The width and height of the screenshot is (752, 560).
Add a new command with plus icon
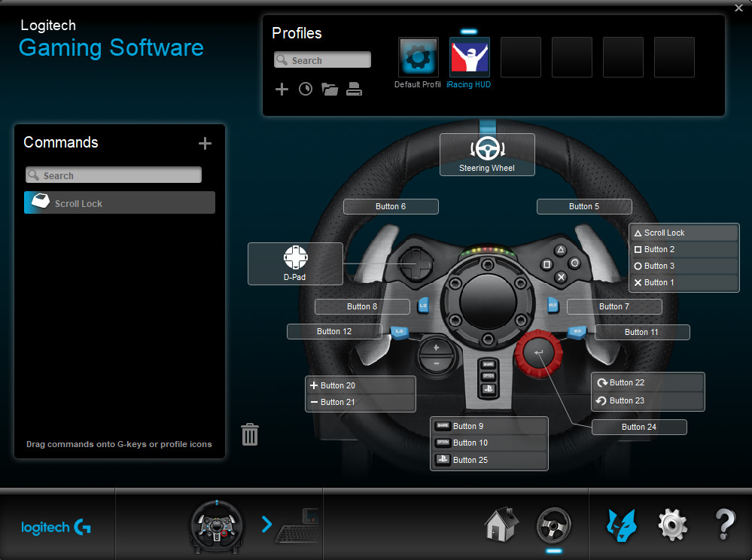pos(205,144)
